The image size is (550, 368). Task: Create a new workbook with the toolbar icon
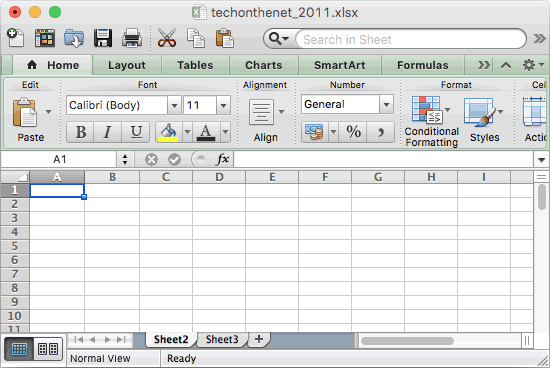click(15, 38)
